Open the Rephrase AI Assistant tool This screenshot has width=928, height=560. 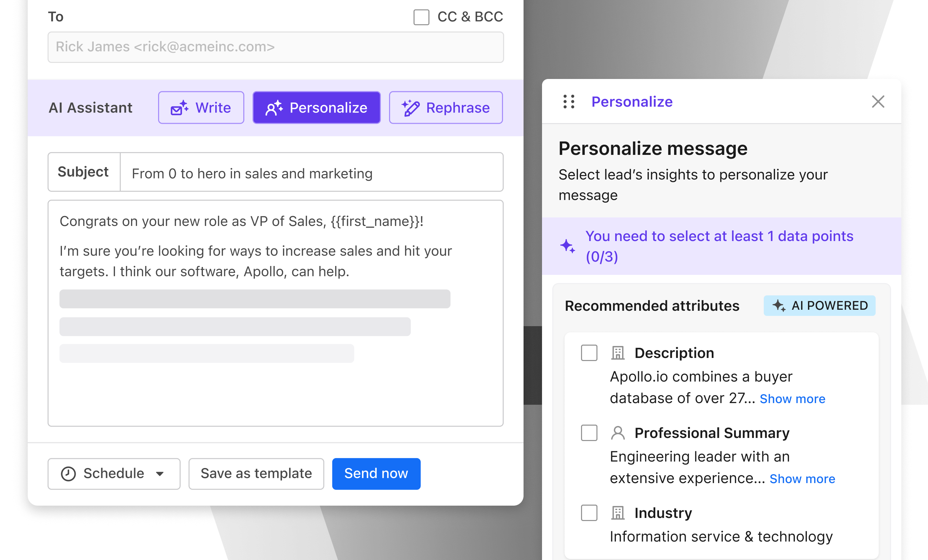pos(446,108)
